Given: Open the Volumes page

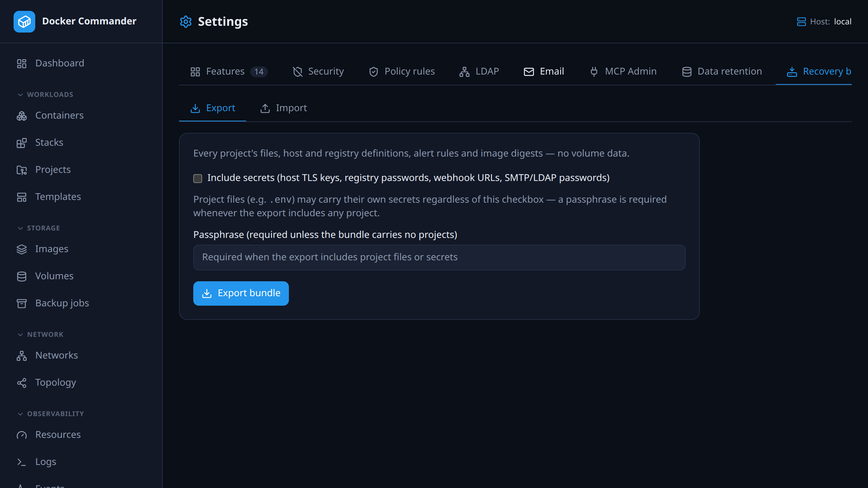Looking at the screenshot, I should pyautogui.click(x=81, y=276).
